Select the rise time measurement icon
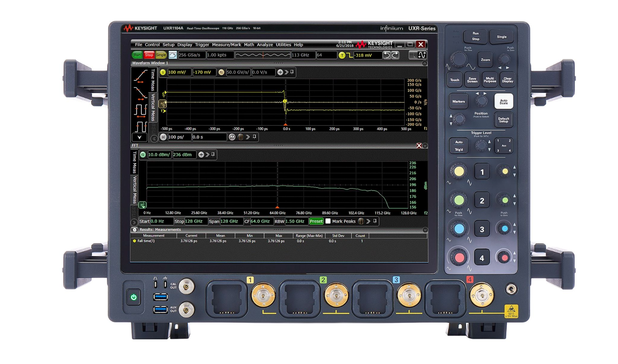The width and height of the screenshot is (618, 364). point(140,76)
